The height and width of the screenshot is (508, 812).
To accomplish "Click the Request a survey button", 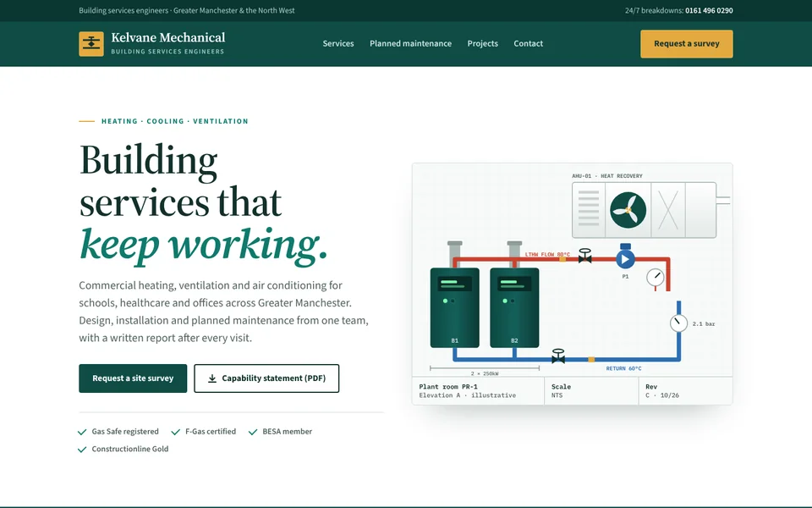I will (687, 43).
